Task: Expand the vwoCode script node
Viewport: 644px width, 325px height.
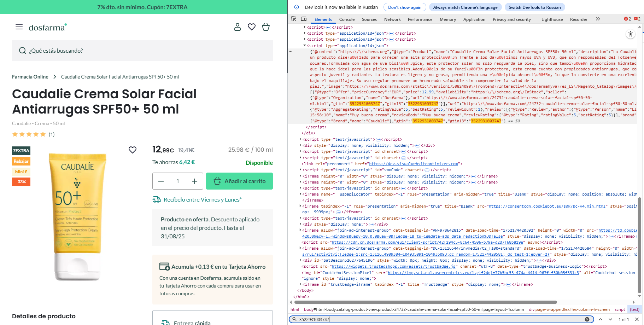Action: pos(300,170)
